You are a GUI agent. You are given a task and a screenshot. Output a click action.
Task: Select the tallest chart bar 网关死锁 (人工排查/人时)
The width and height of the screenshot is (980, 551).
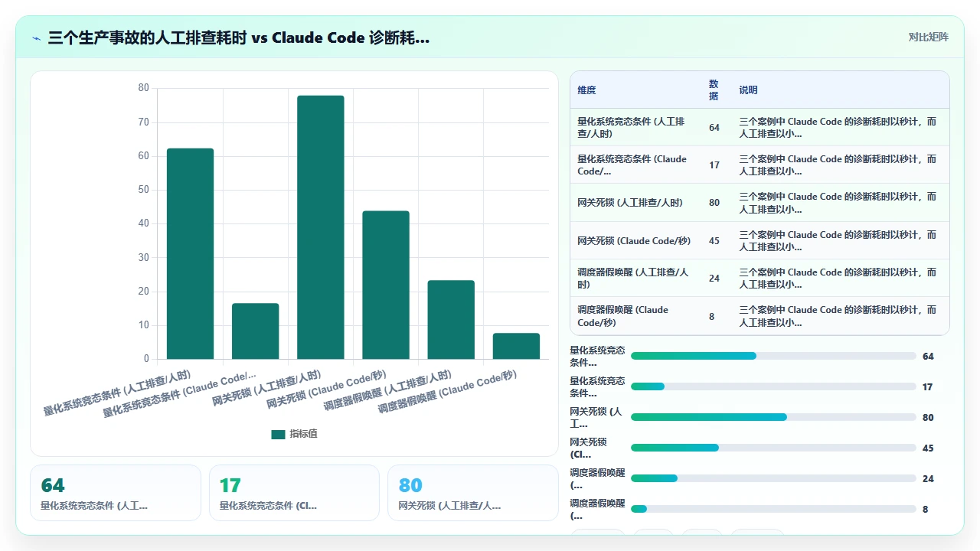[x=321, y=227]
